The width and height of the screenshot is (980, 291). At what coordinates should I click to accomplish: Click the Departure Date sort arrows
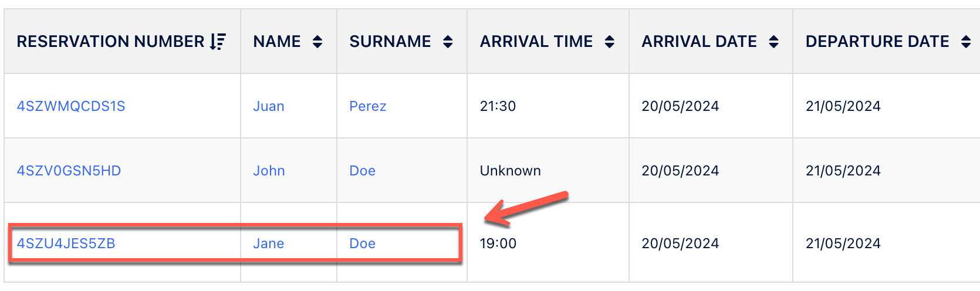pos(966,42)
